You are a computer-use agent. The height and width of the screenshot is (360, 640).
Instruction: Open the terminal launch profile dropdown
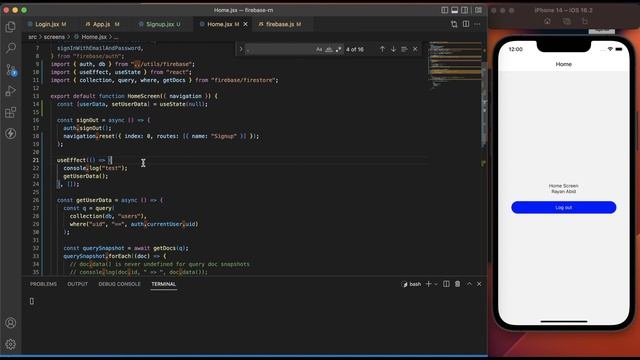tap(436, 284)
